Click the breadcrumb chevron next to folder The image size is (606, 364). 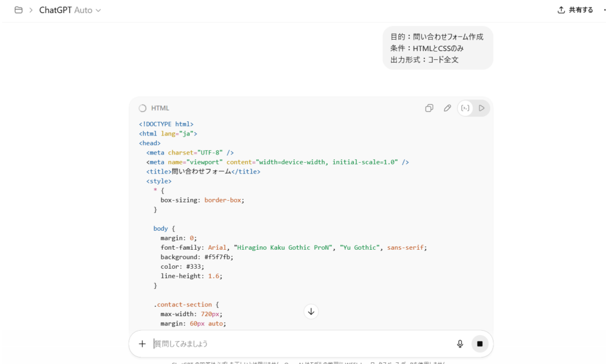coord(31,10)
